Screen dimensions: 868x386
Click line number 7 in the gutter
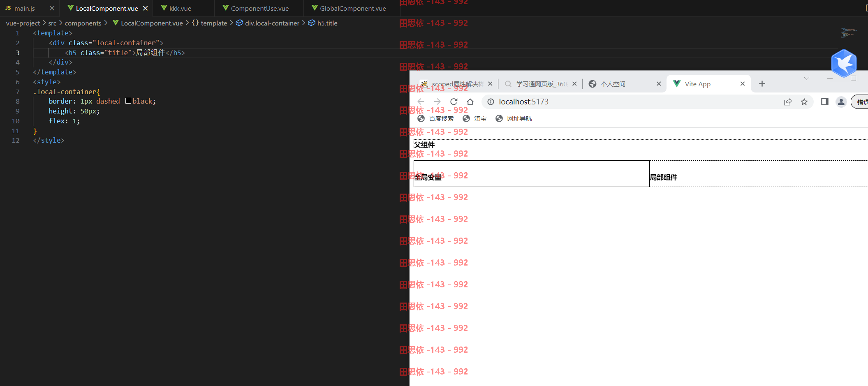click(17, 92)
